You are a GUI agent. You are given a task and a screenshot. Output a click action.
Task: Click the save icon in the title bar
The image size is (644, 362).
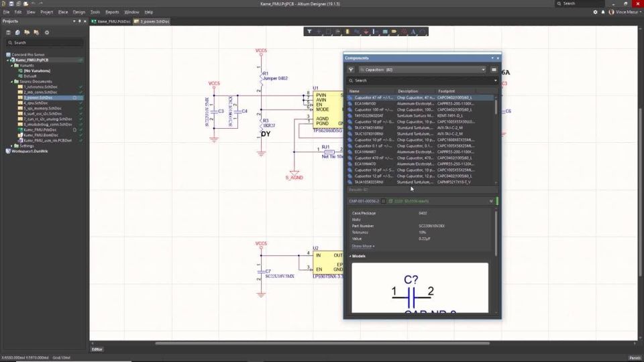[11, 4]
